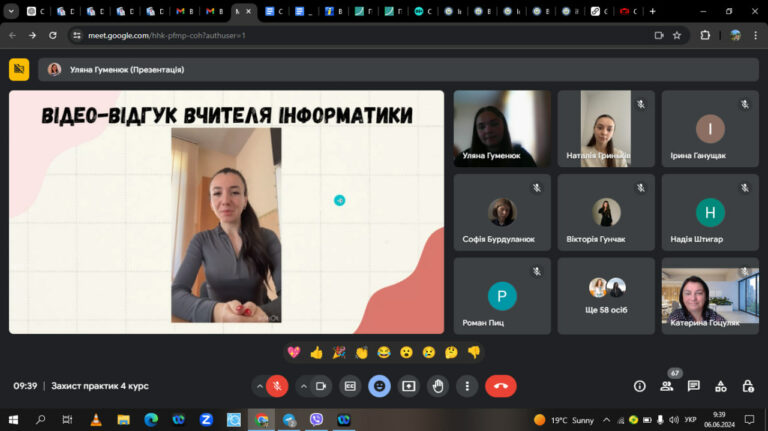
Task: Open the present screen share icon
Action: [408, 386]
